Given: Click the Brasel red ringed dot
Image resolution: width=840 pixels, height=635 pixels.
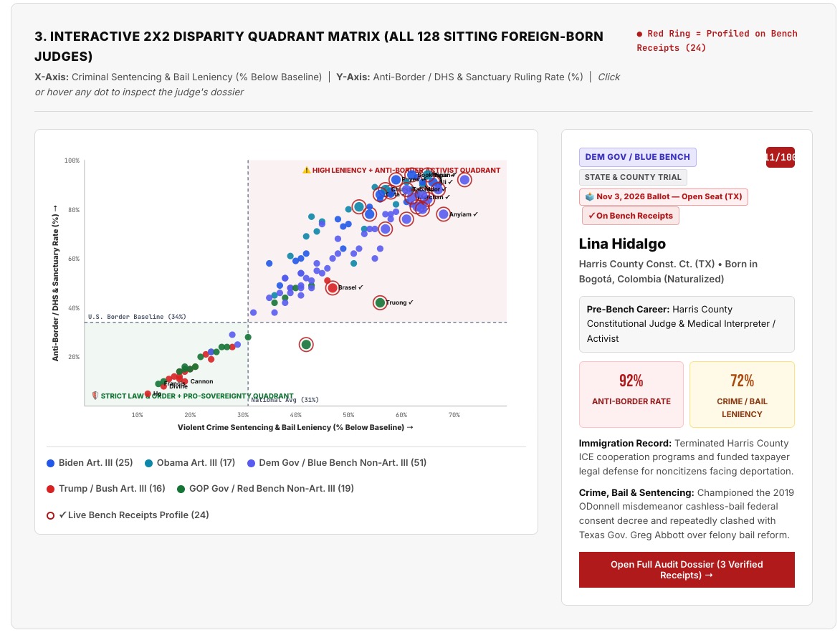Looking at the screenshot, I should tap(333, 288).
